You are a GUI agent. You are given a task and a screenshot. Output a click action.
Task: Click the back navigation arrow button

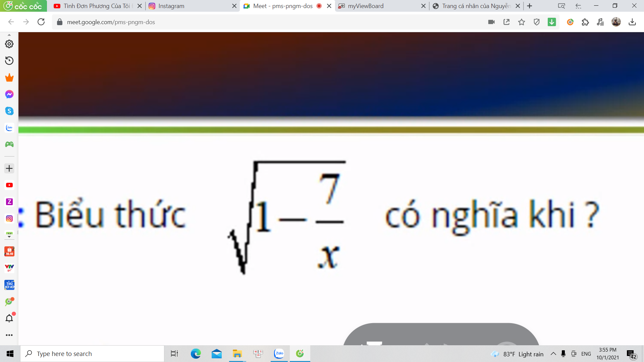(11, 22)
